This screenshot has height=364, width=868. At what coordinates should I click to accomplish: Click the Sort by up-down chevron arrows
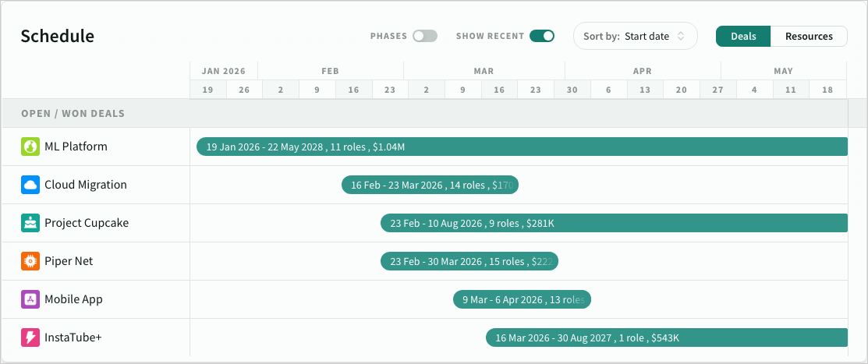coord(681,36)
